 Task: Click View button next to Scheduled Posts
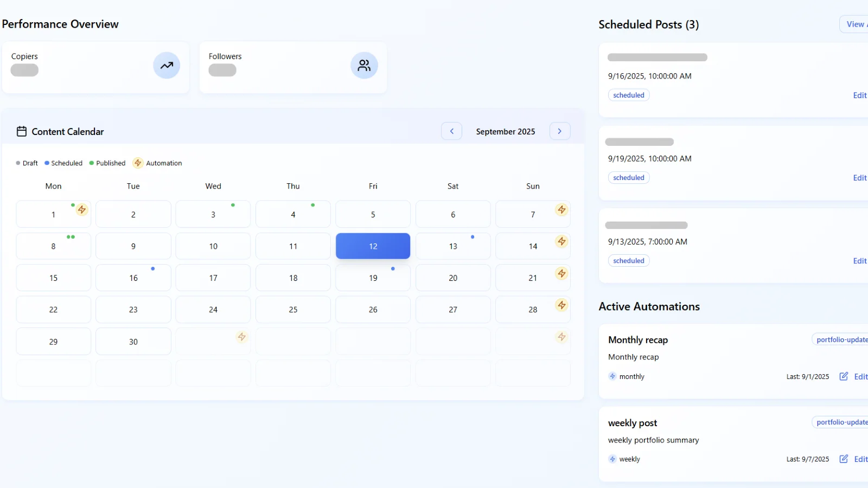click(856, 24)
